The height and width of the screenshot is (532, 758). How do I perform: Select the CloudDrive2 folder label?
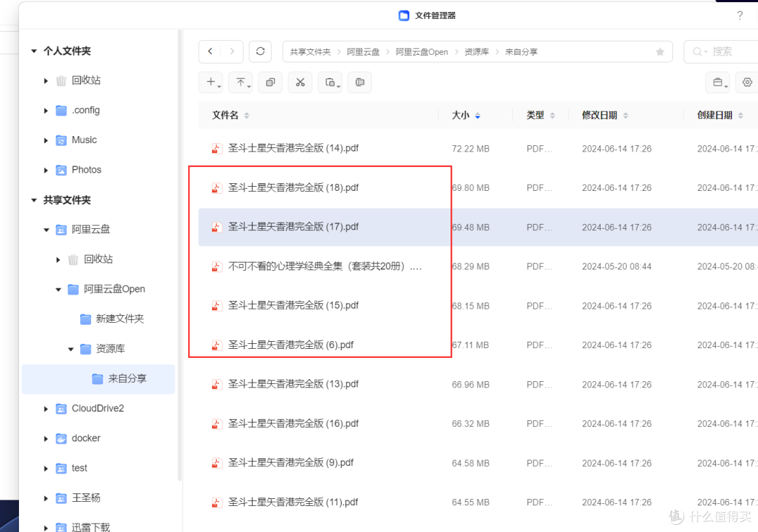98,408
